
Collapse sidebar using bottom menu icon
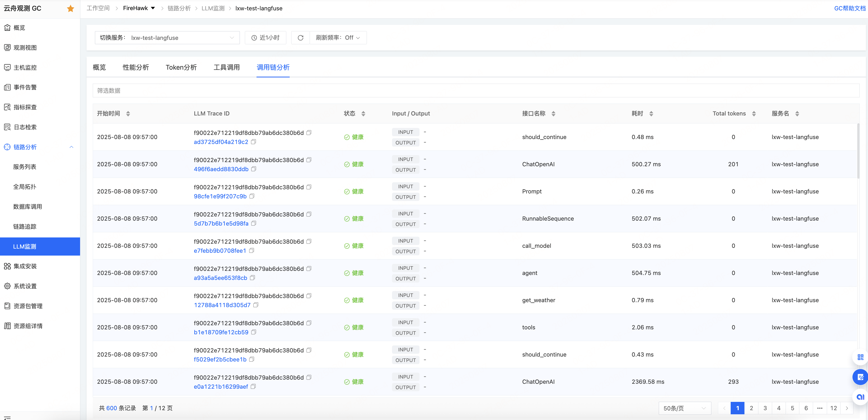(7, 418)
